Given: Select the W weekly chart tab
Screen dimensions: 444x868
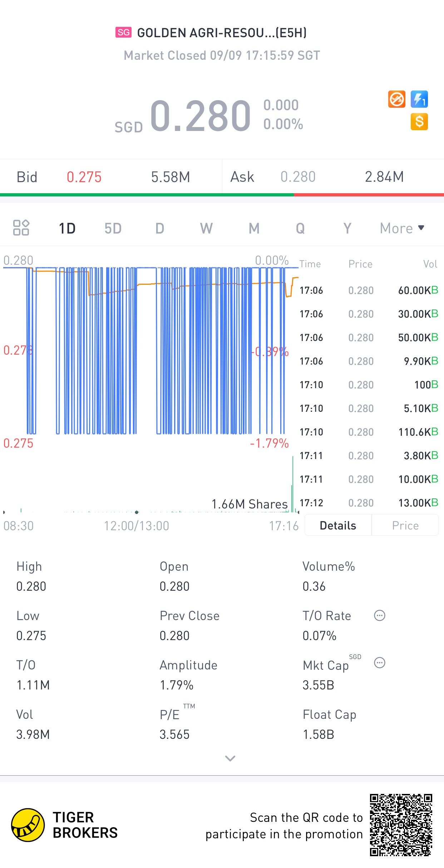Looking at the screenshot, I should click(206, 228).
